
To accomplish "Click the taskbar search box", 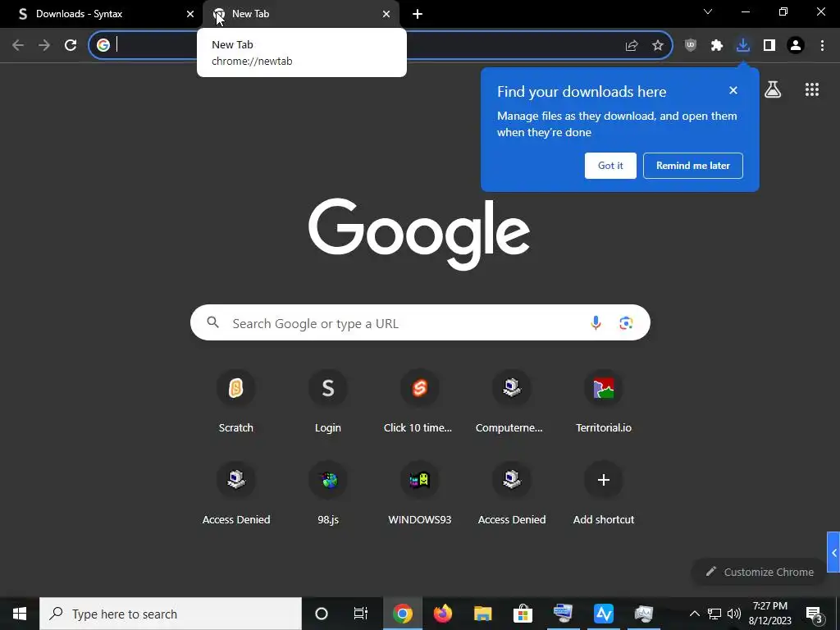I will point(171,614).
